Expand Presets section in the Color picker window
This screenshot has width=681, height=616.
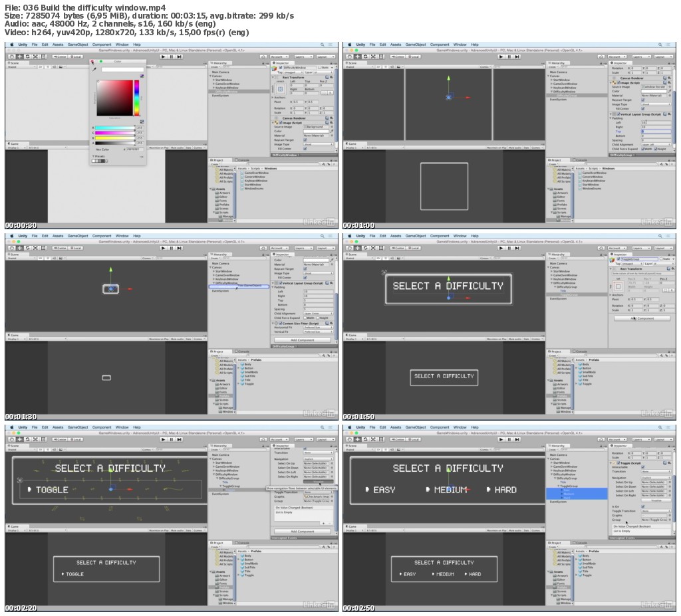(x=93, y=156)
